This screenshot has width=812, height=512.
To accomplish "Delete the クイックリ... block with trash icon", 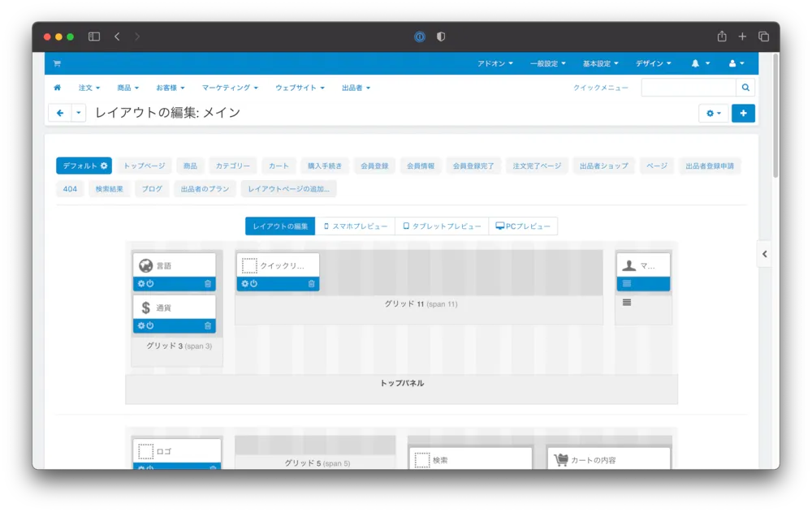I will (x=311, y=284).
